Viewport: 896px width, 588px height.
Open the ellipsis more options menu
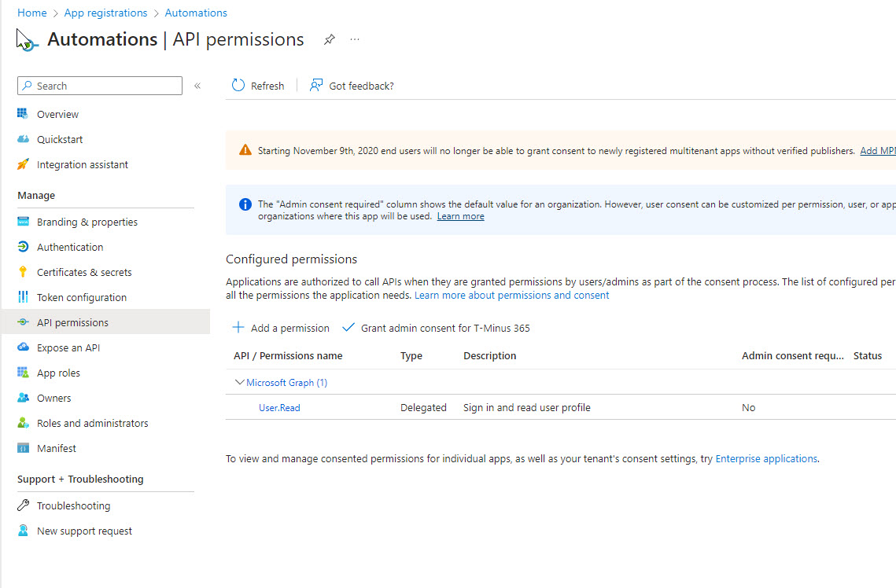pos(355,40)
